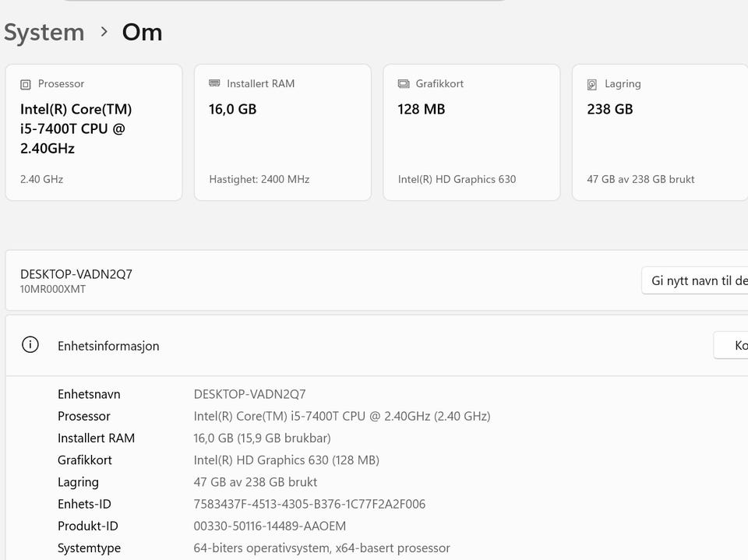This screenshot has width=748, height=560.
Task: Click the DESKTOP-VADN2Q7 name above the model number
Action: pyautogui.click(x=76, y=274)
